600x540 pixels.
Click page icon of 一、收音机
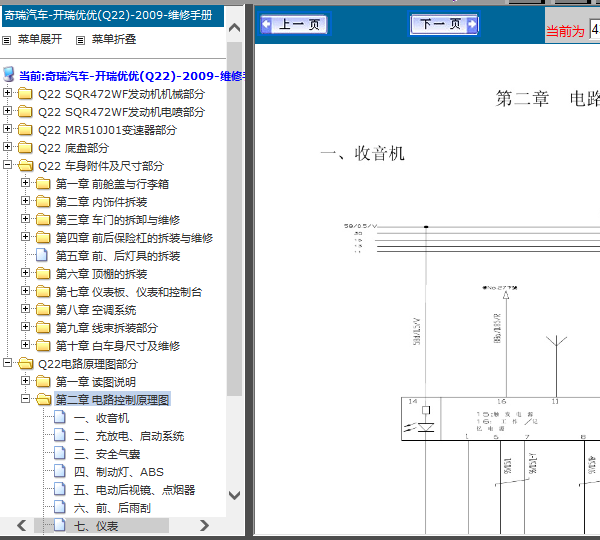click(60, 416)
